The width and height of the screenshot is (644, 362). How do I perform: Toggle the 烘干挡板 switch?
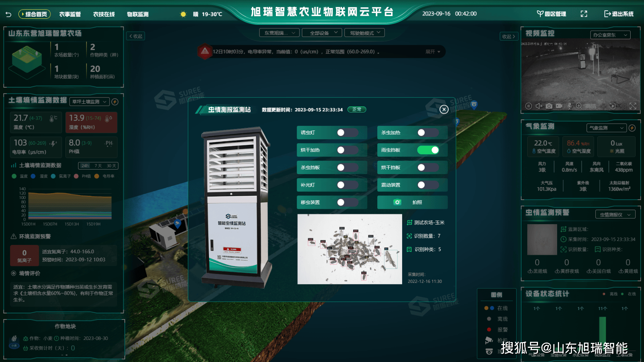tap(428, 167)
